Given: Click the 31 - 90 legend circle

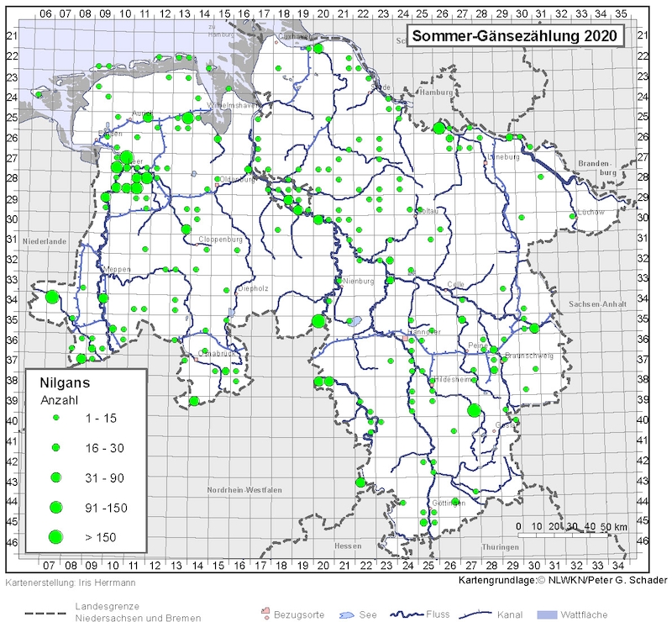Looking at the screenshot, I should click(56, 477).
